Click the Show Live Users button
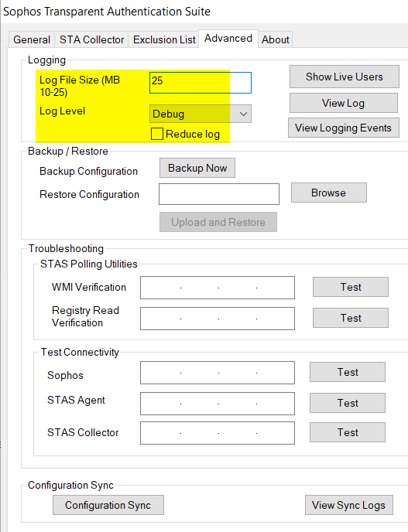The width and height of the screenshot is (408, 532). pos(345,77)
